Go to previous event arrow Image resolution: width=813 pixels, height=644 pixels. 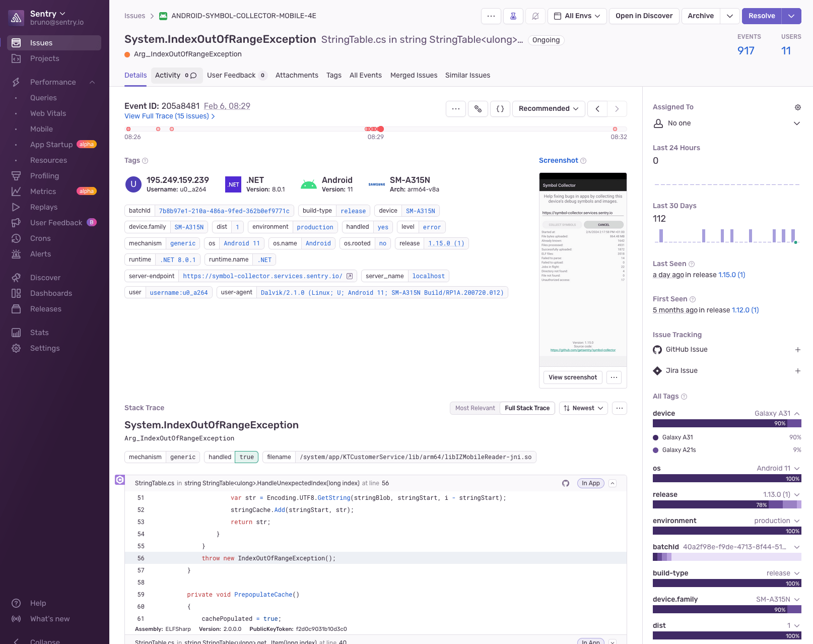point(597,109)
